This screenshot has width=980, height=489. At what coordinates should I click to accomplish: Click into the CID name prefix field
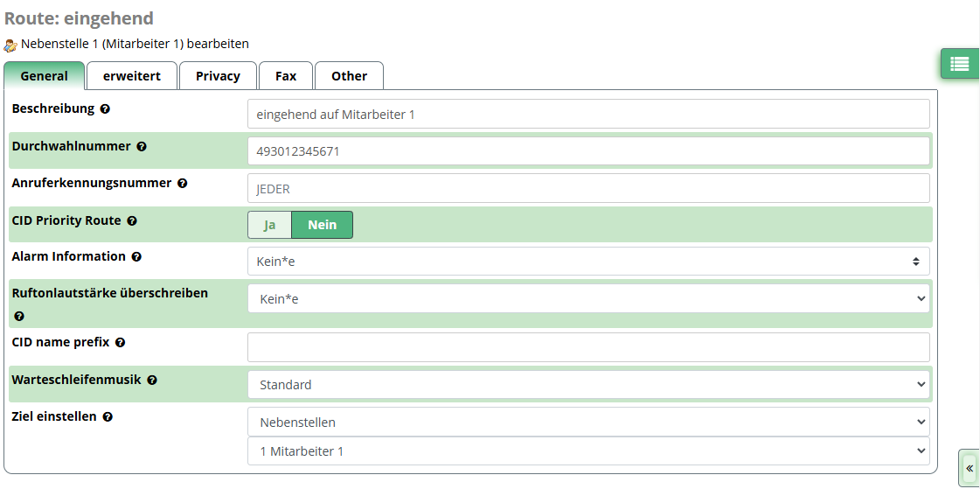pyautogui.click(x=588, y=347)
